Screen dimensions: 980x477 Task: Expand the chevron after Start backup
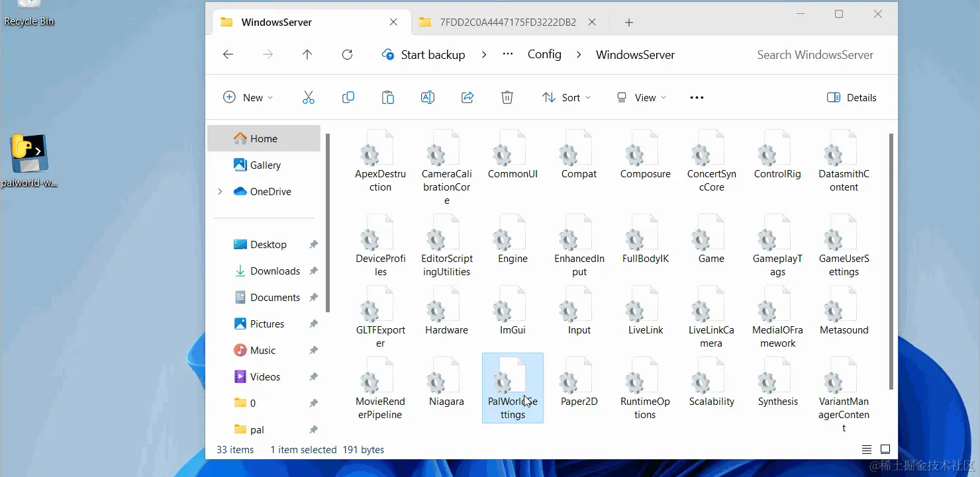click(x=484, y=55)
